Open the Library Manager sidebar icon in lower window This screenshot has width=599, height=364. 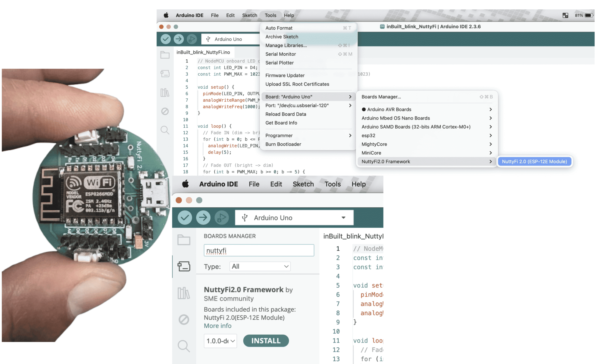(x=184, y=293)
